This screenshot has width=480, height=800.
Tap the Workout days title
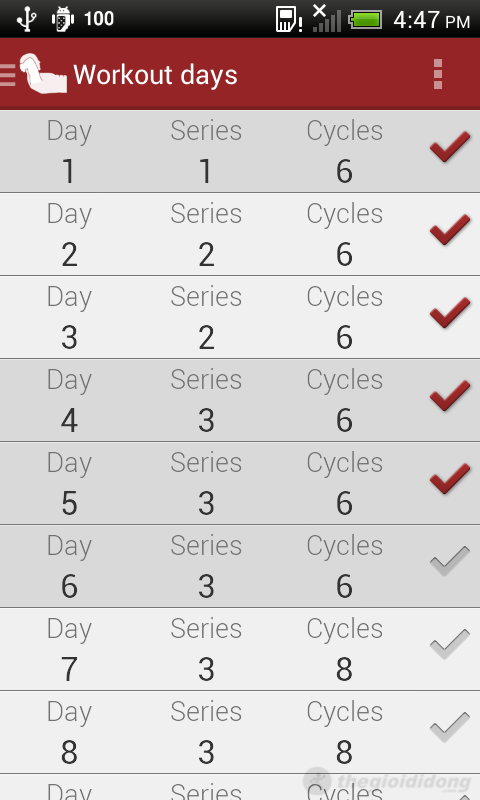click(156, 76)
